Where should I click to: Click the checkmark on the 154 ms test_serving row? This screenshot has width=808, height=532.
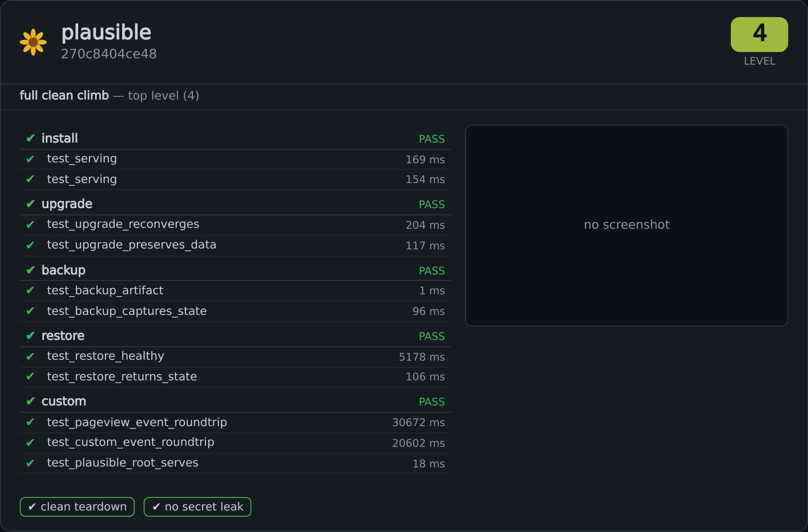click(x=31, y=179)
